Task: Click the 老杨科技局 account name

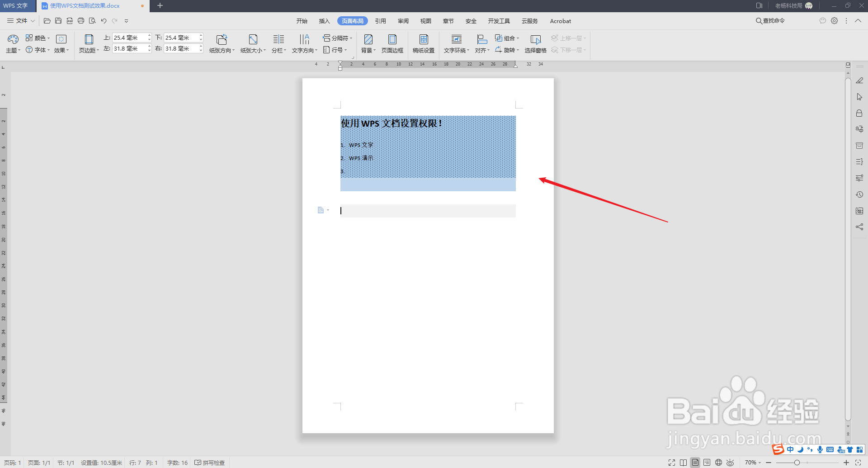Action: point(789,5)
